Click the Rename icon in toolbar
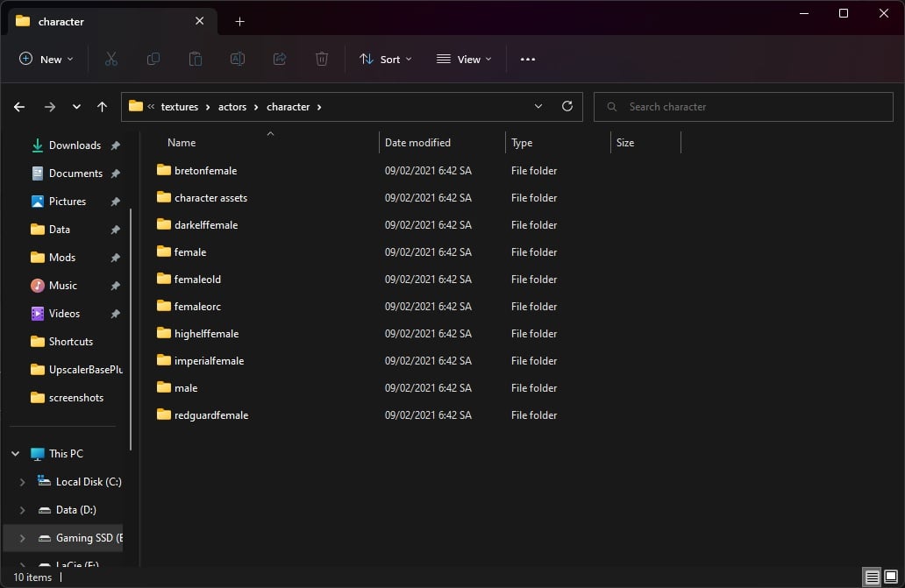The width and height of the screenshot is (905, 588). pyautogui.click(x=238, y=59)
